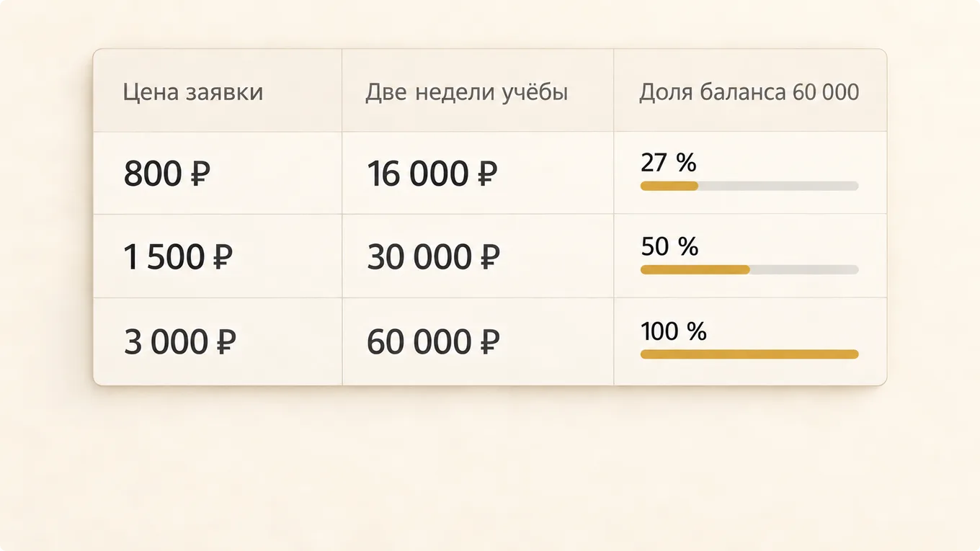Click the 16 000 ₽ cell
980x551 pixels.
478,174
